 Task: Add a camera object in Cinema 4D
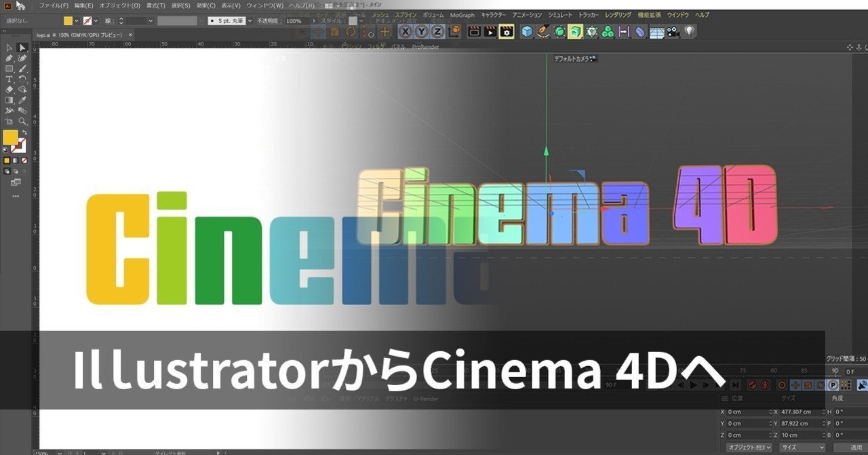point(673,31)
